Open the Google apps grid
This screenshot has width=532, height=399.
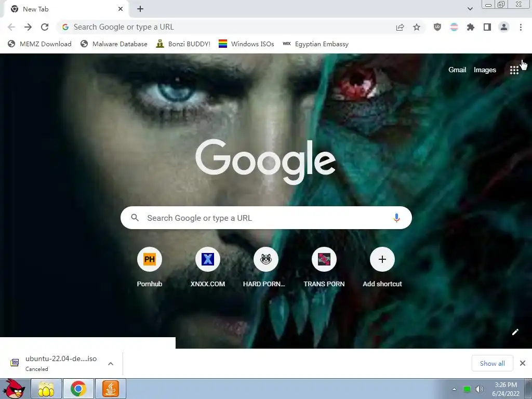514,70
